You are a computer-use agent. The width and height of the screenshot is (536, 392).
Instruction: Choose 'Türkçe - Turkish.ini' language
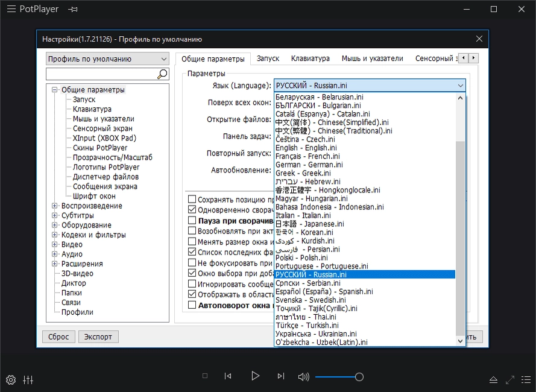(x=365, y=325)
